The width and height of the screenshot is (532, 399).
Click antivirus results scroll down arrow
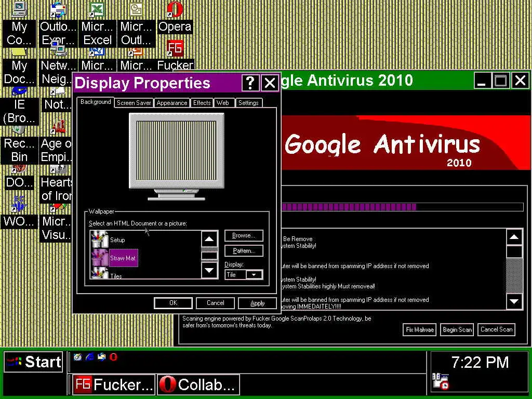click(x=514, y=301)
